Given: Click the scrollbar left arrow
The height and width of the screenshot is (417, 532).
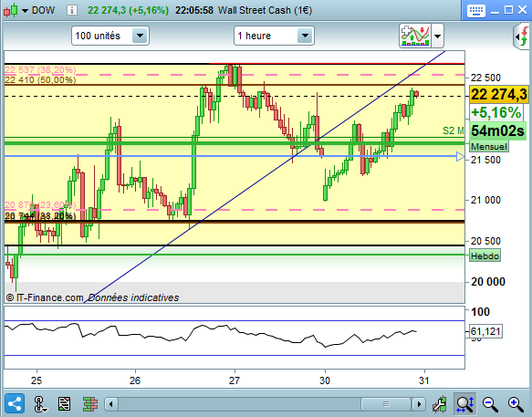Looking at the screenshot, I should pos(111,404).
